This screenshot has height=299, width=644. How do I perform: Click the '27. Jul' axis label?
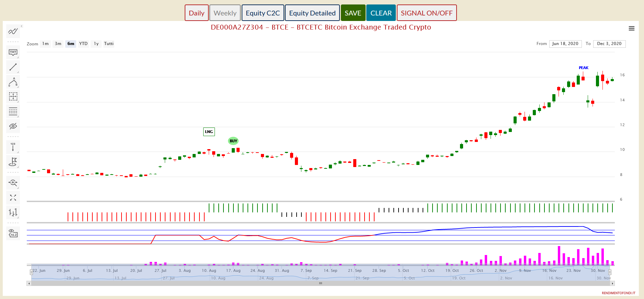pos(160,270)
